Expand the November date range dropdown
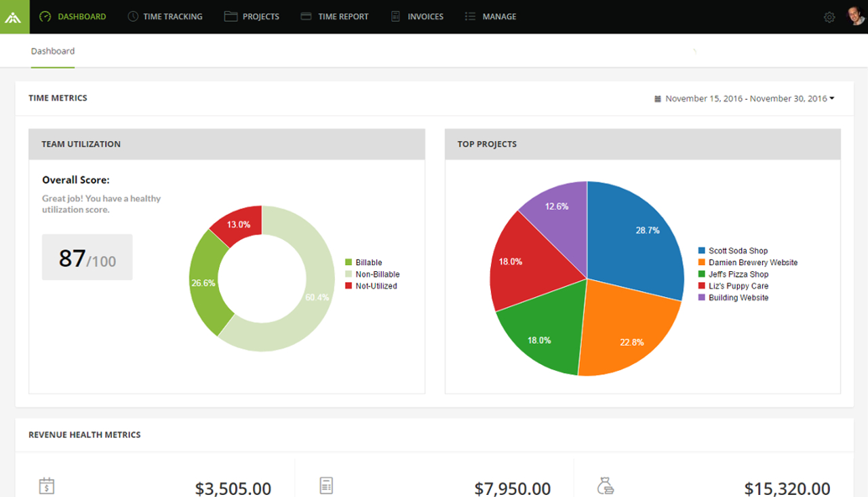This screenshot has width=868, height=497. point(831,98)
